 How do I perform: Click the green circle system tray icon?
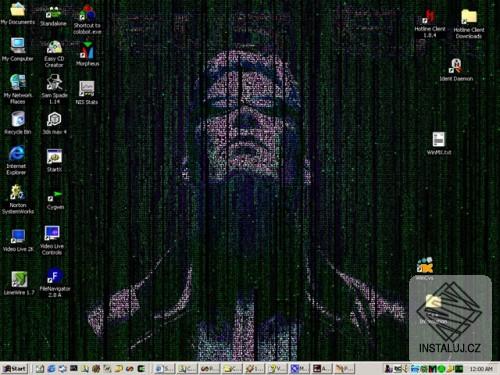tap(441, 369)
